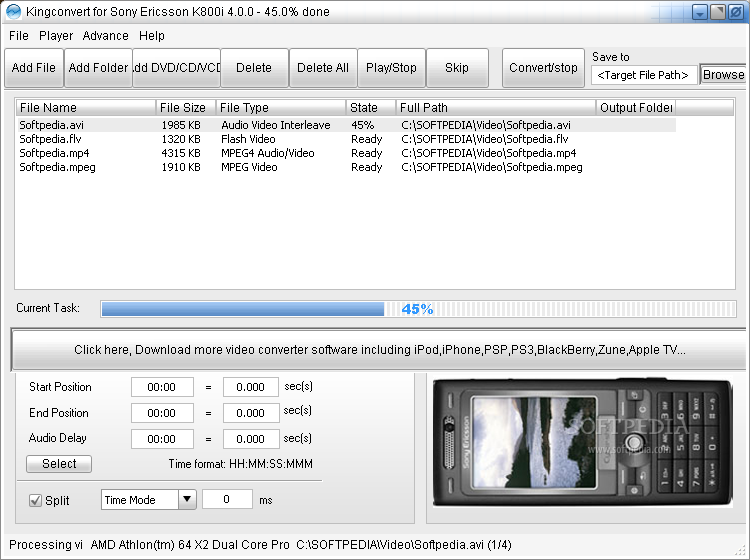Screen dimensions: 750x560
Task: Sort by File Type column header
Action: pyautogui.click(x=281, y=108)
